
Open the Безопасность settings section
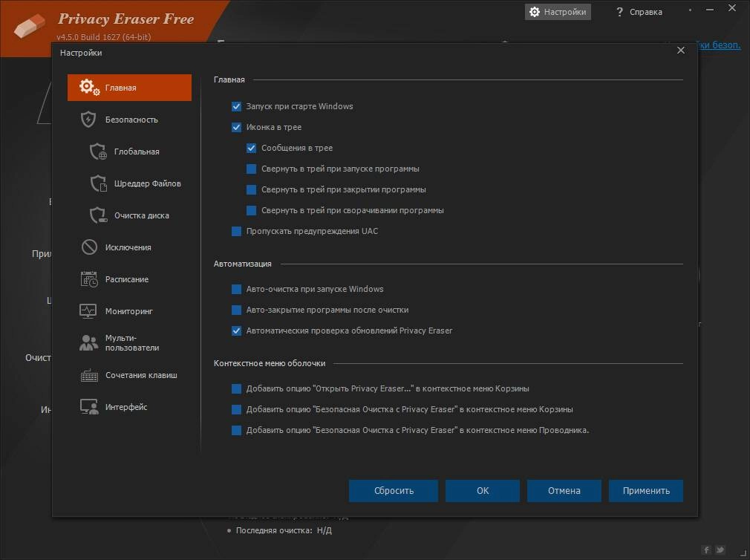pos(129,120)
